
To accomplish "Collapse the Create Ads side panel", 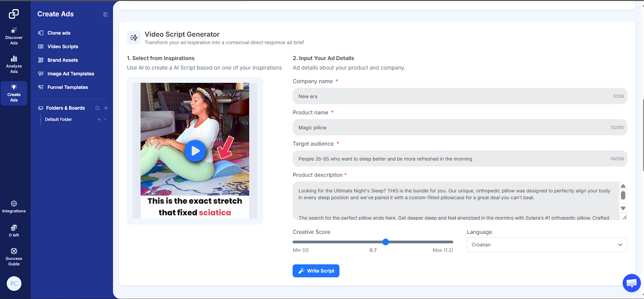I will pyautogui.click(x=105, y=14).
